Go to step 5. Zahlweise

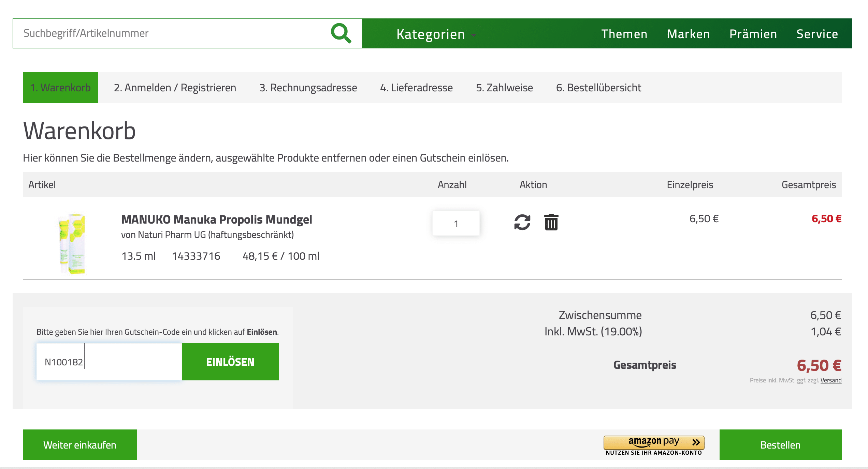pos(504,88)
